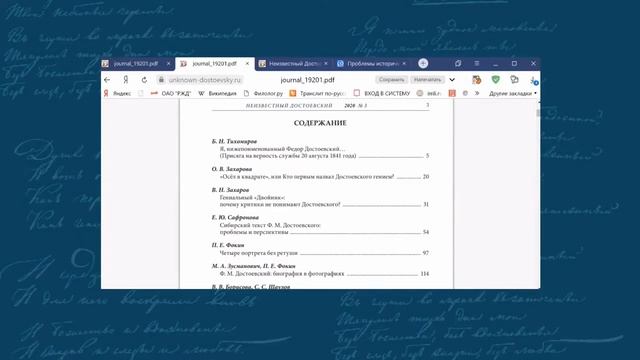Open the ОАО "РЖД" bookmark
640x360 pixels.
click(x=171, y=93)
